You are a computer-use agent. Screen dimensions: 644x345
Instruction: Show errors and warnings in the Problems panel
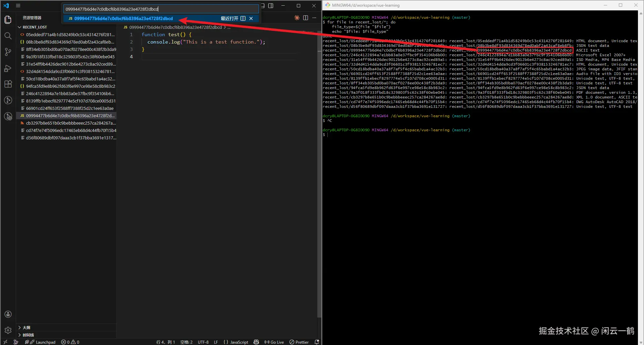click(70, 342)
